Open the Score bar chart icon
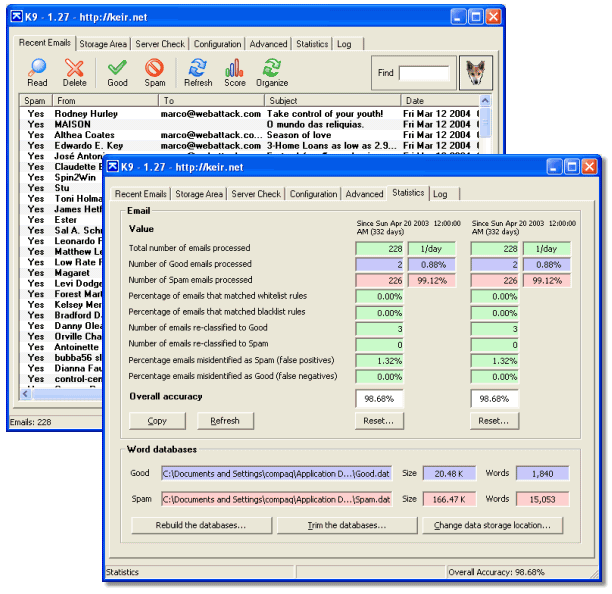The image size is (612, 594). point(235,73)
